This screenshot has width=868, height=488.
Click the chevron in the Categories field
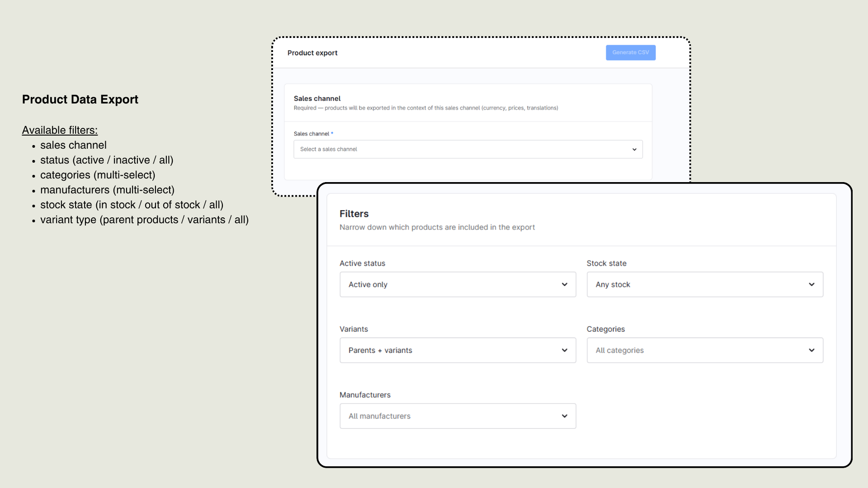pyautogui.click(x=811, y=350)
